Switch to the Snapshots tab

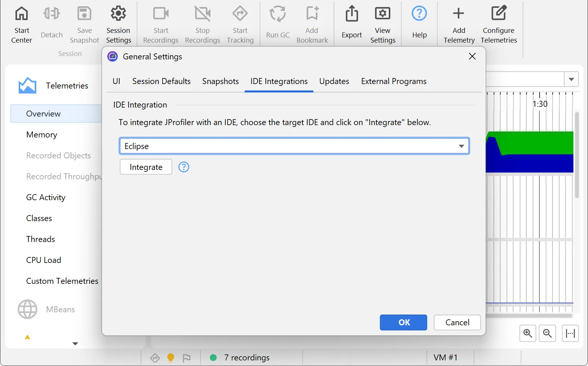click(221, 81)
